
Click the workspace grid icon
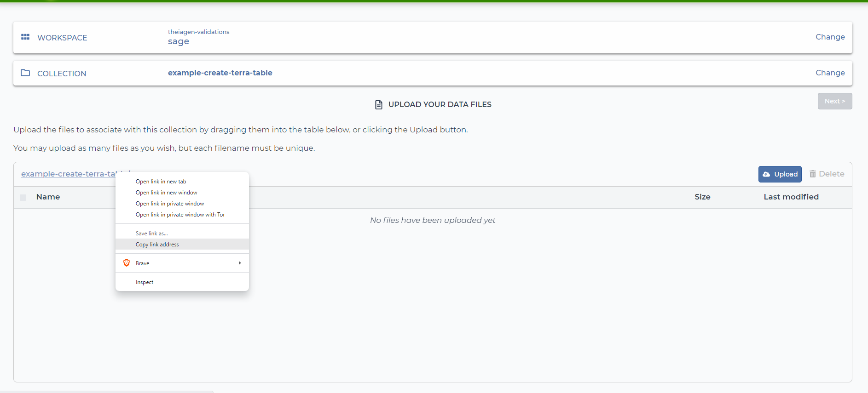pos(25,37)
